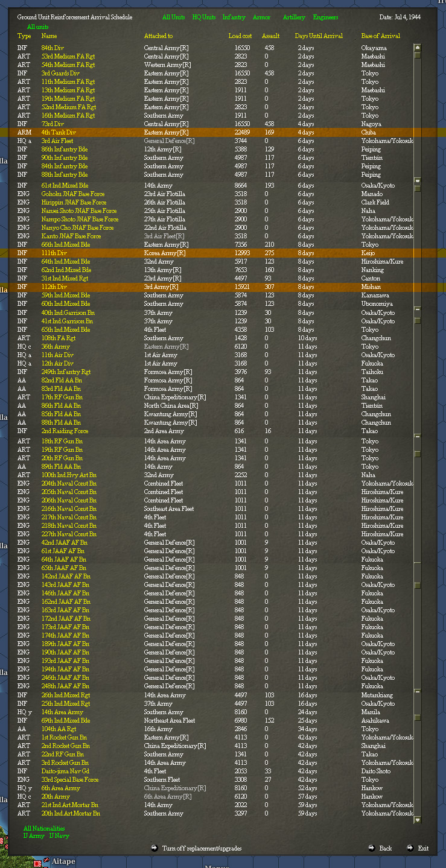This screenshot has height=868, width=446.
Task: Open 84th Div unit details
Action: point(53,48)
